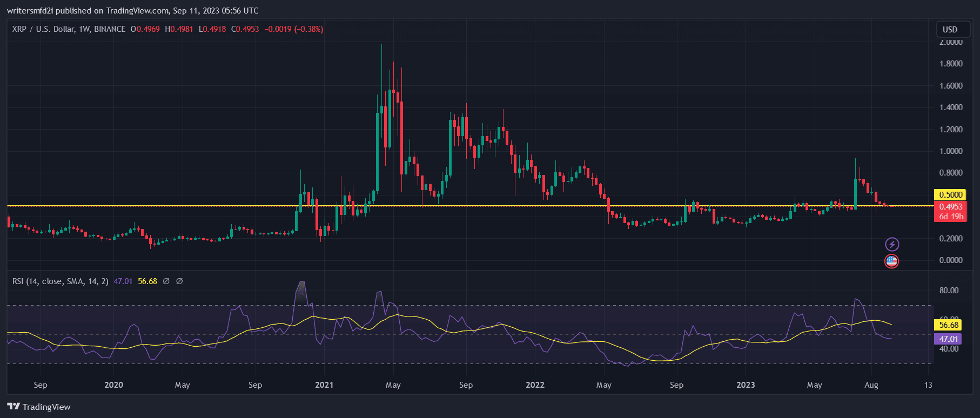Screen dimensions: 980x418
Task: Click the 80.00 level on RSI axis
Action: [x=949, y=291]
